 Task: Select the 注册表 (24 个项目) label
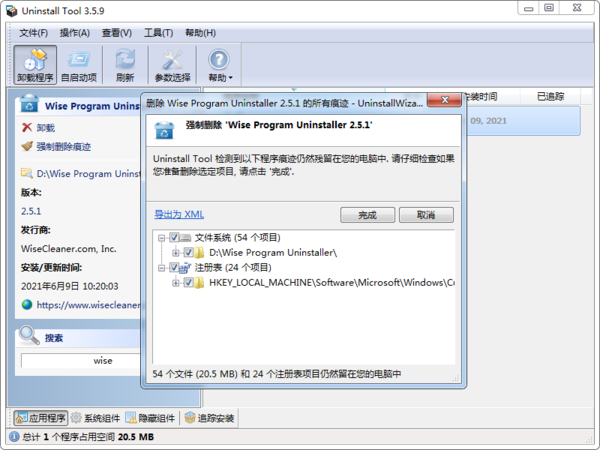click(x=233, y=267)
